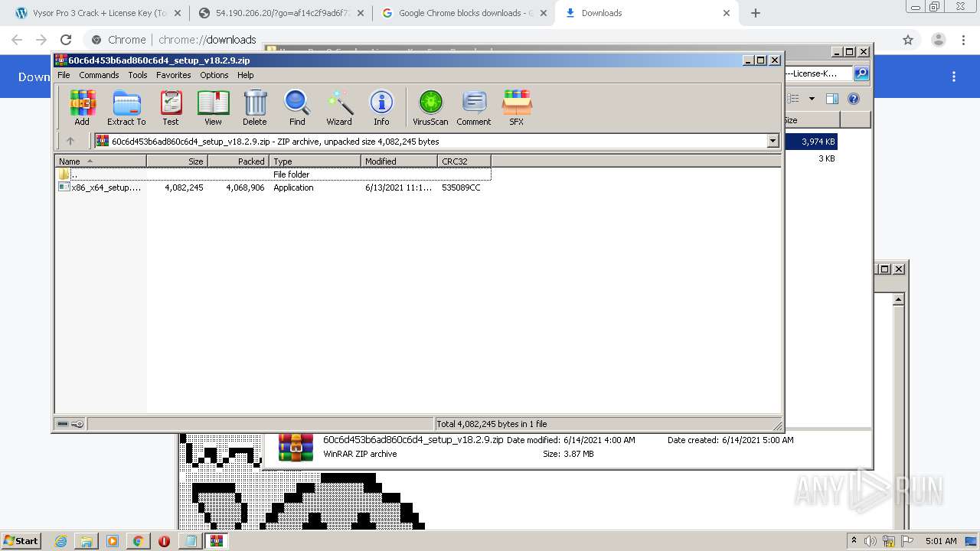
Task: Sort files by Type column
Action: pos(315,161)
